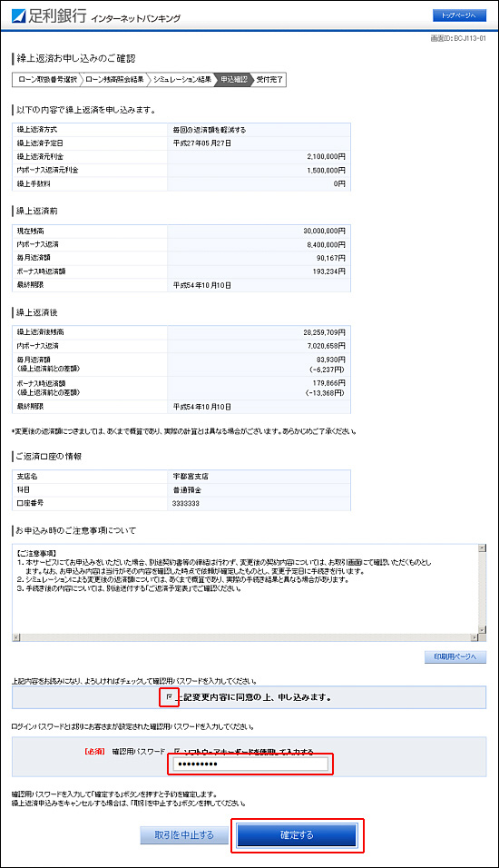The image size is (499, 868).
Task: Click the 繰上返済後残高 row label
Action: 41,332
